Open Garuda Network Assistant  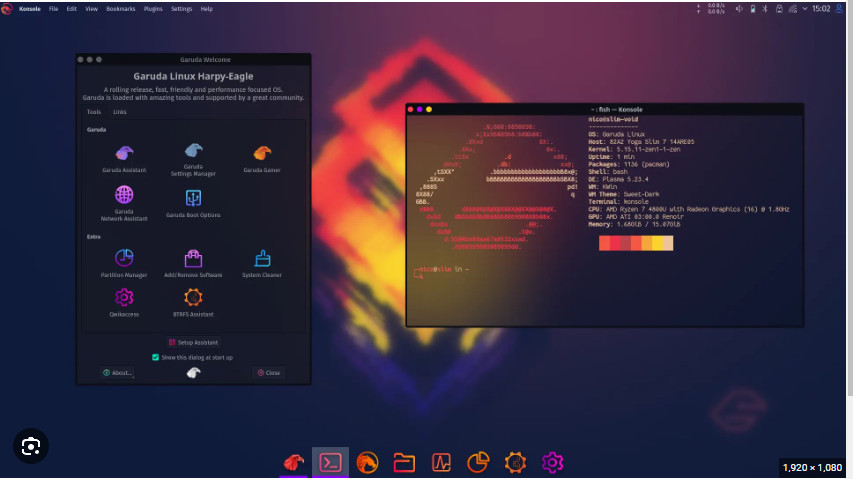pyautogui.click(x=124, y=203)
